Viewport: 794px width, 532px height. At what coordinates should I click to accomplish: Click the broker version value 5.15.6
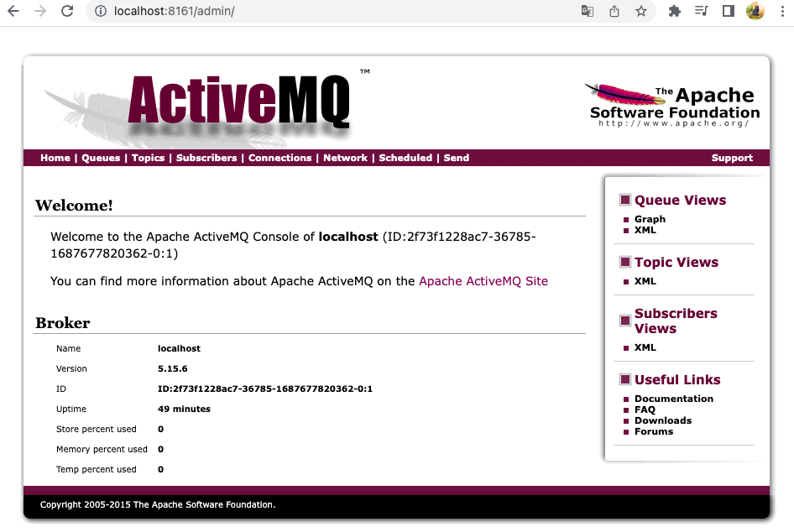point(172,368)
